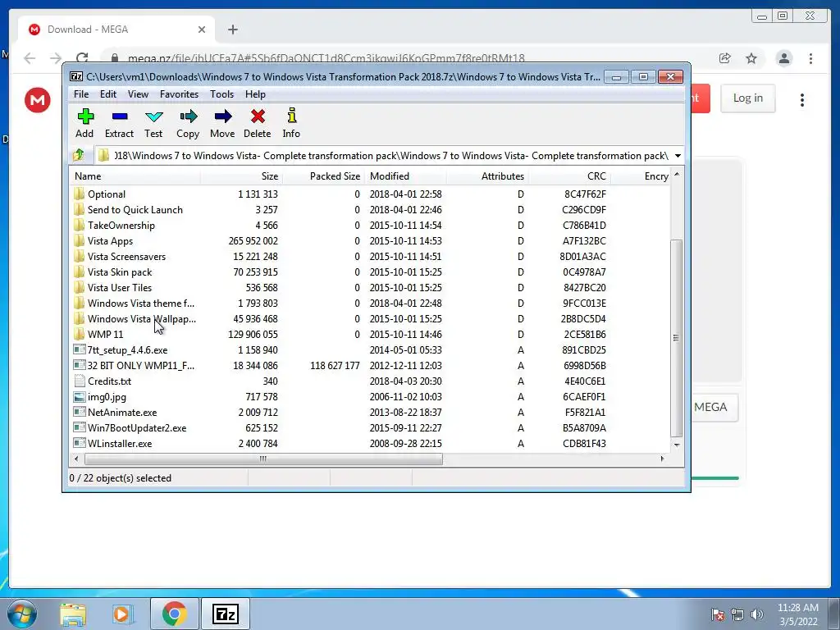Click the vertical scrollbar thumb in file list

(677, 338)
